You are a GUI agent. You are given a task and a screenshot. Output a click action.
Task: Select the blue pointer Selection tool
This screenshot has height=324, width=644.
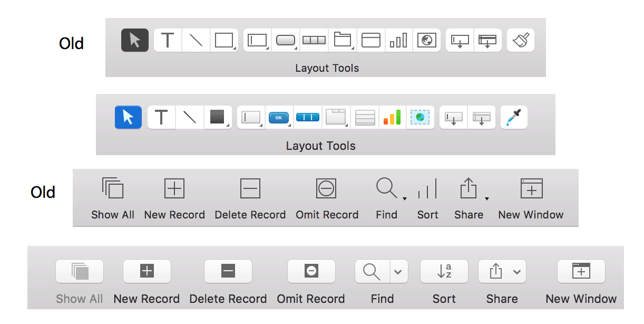[128, 117]
